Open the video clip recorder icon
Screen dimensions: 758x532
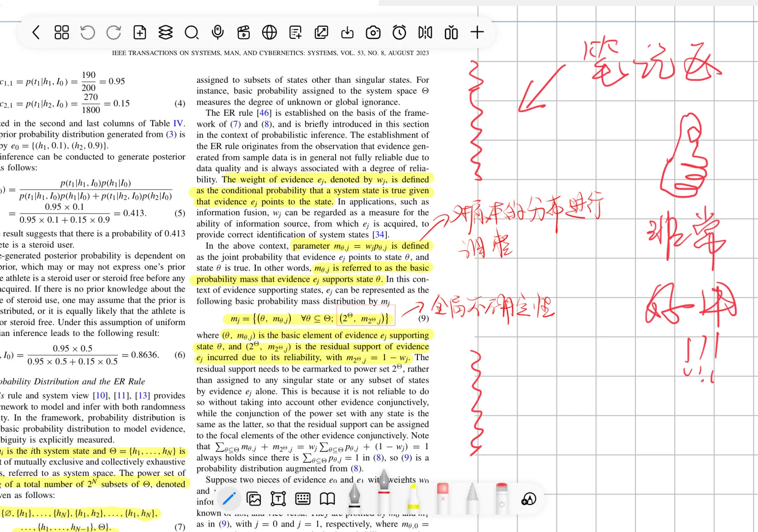point(243,33)
